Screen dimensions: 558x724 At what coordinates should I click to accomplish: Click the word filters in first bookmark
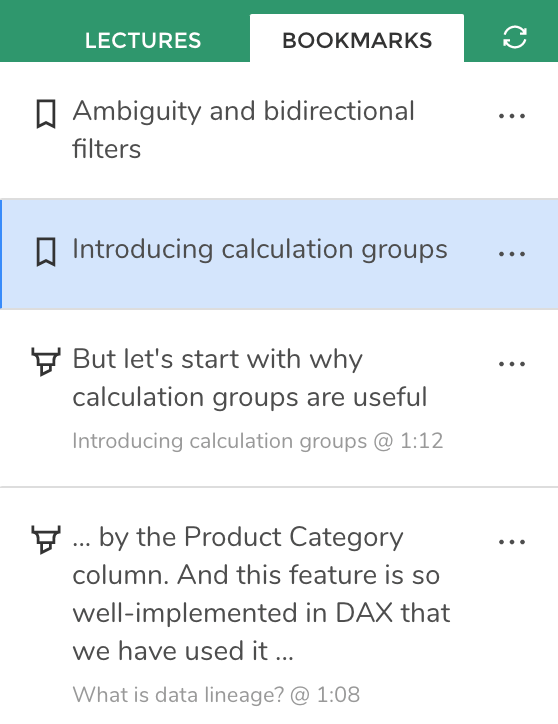pyautogui.click(x=107, y=149)
